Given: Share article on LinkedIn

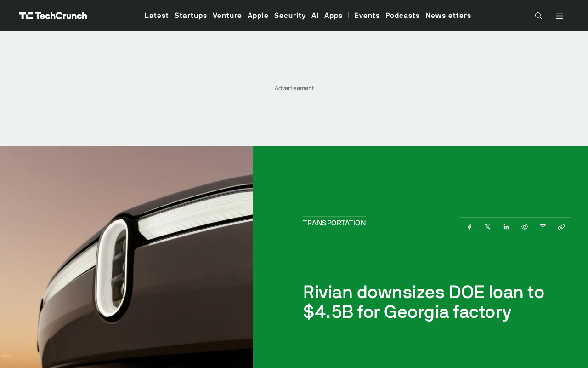Looking at the screenshot, I should pos(506,227).
